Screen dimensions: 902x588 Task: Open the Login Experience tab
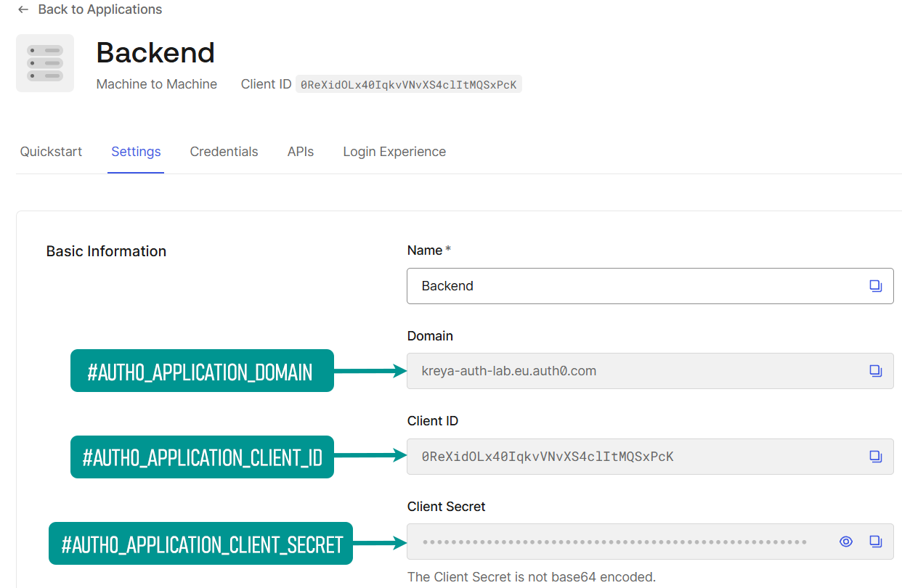(394, 152)
